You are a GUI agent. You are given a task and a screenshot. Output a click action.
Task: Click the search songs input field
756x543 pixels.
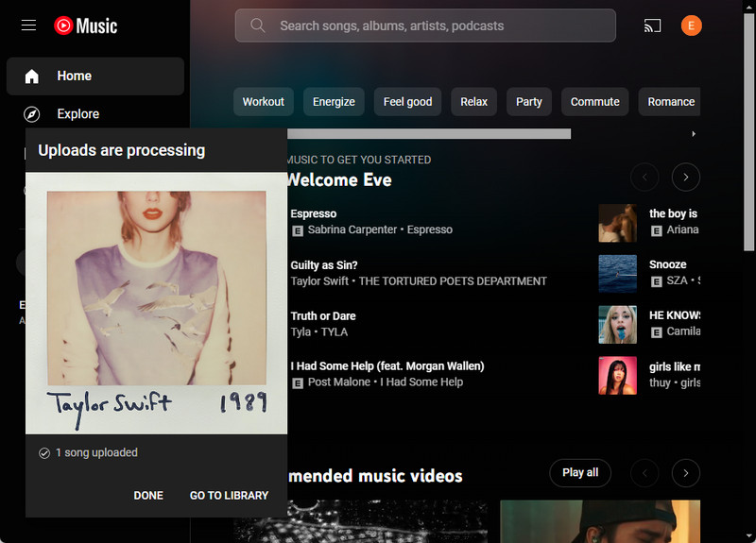(425, 25)
